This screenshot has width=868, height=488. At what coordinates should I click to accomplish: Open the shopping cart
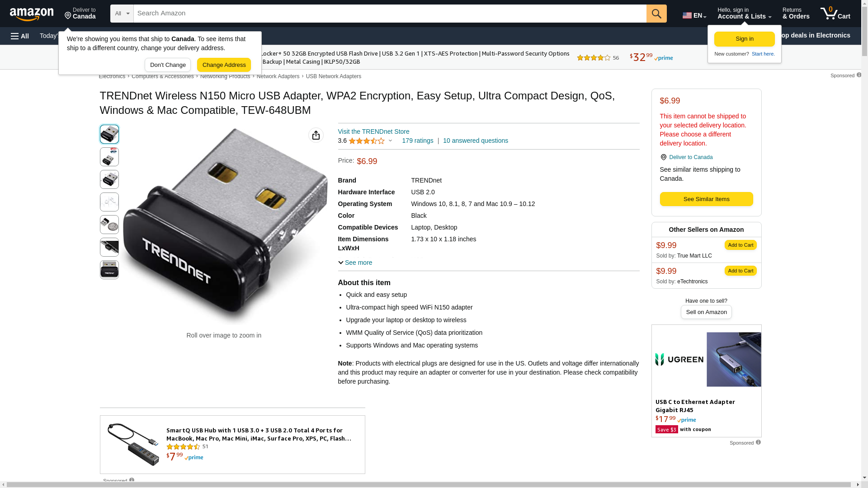coord(835,14)
